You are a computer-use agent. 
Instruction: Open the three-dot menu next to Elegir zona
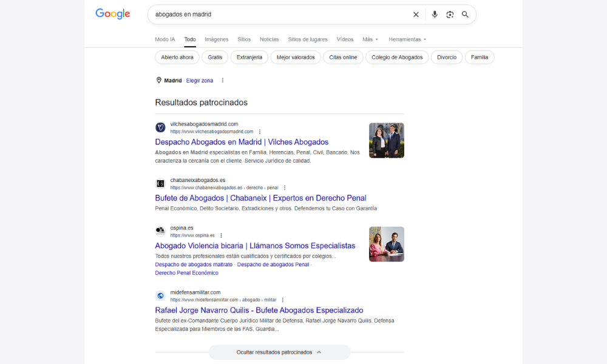point(223,81)
